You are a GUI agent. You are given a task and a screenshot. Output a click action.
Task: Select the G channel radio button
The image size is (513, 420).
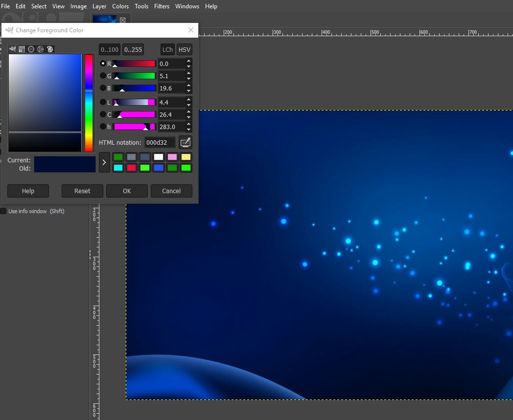click(103, 76)
